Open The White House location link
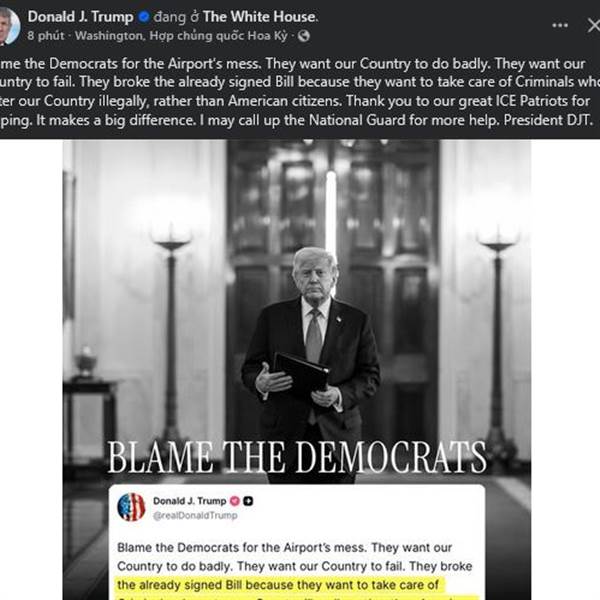 point(260,17)
